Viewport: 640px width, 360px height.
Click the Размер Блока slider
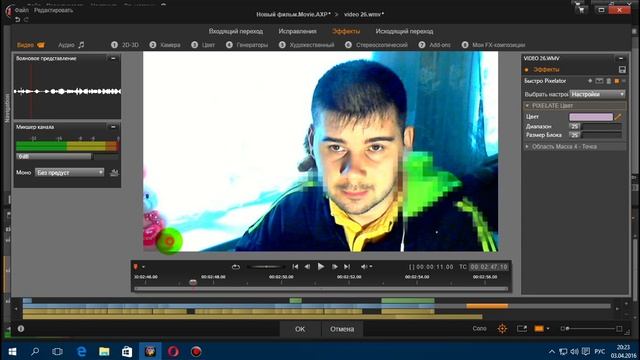(602, 135)
